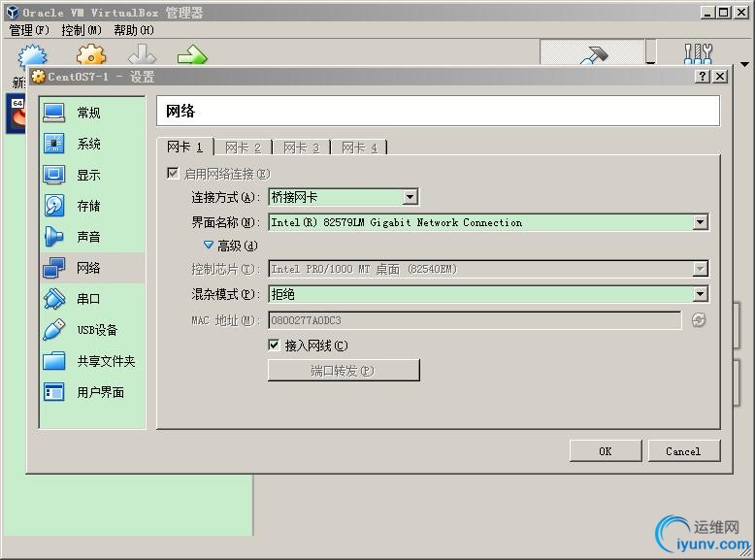This screenshot has width=755, height=560.
Task: Open the USB设备 settings category
Action: [92, 330]
